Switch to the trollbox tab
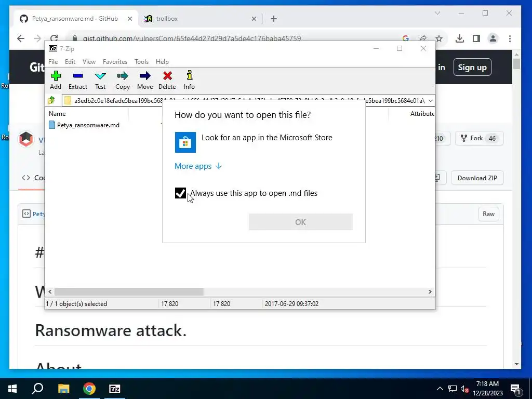Screen dimensions: 532x399 click(200, 19)
